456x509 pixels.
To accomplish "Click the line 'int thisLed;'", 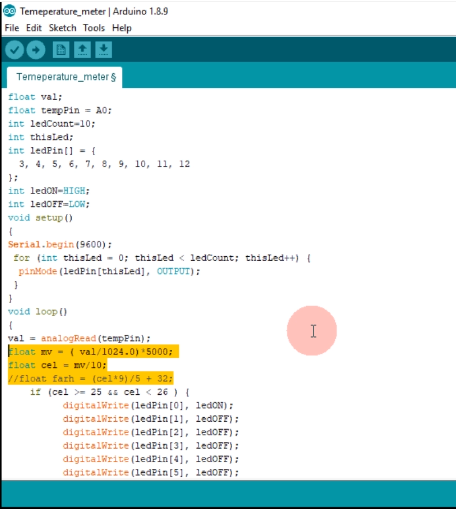I will click(x=41, y=137).
